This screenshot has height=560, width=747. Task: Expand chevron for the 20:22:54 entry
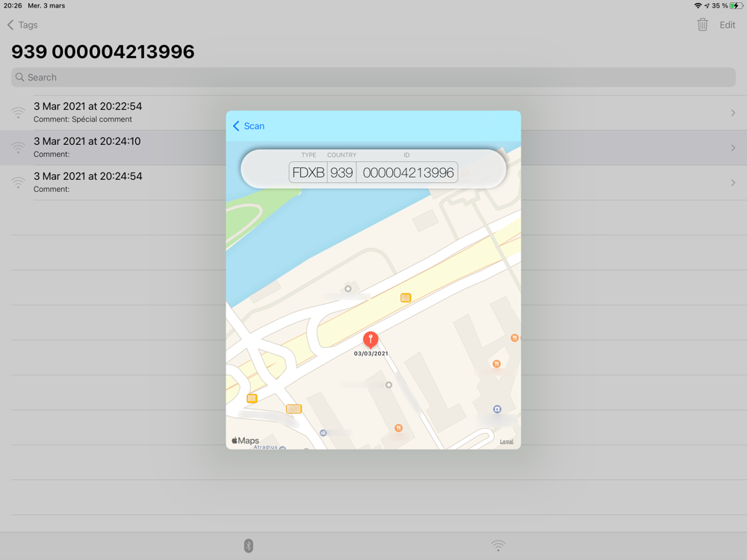point(733,113)
